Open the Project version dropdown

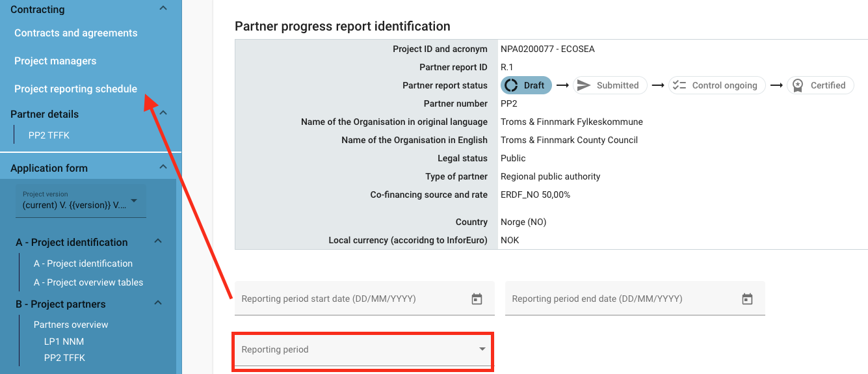[x=81, y=201]
